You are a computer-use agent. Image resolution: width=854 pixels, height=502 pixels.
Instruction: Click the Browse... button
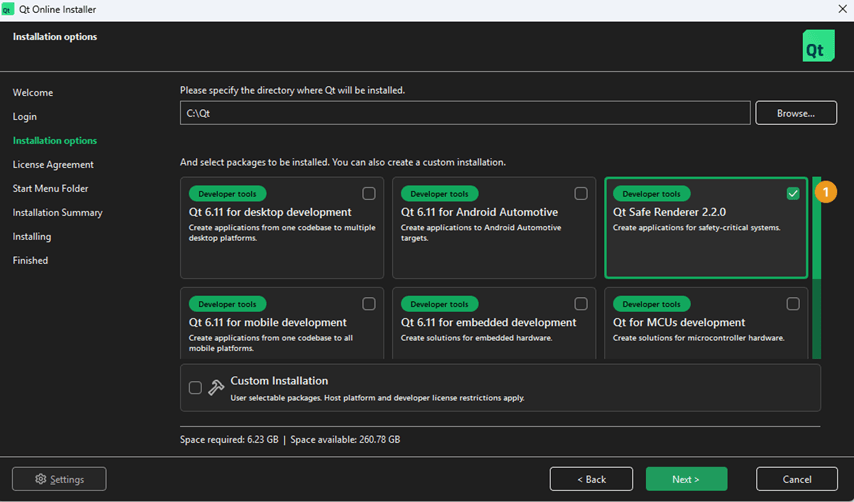pos(796,113)
